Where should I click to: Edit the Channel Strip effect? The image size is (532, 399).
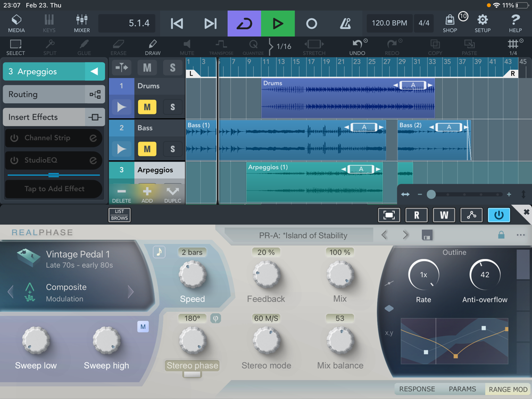click(x=93, y=138)
